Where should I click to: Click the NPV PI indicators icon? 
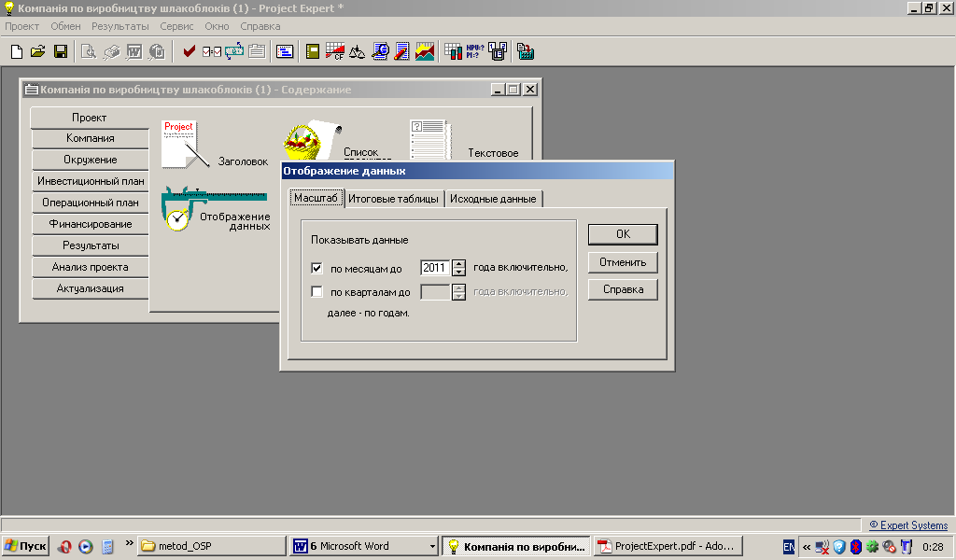tap(475, 51)
